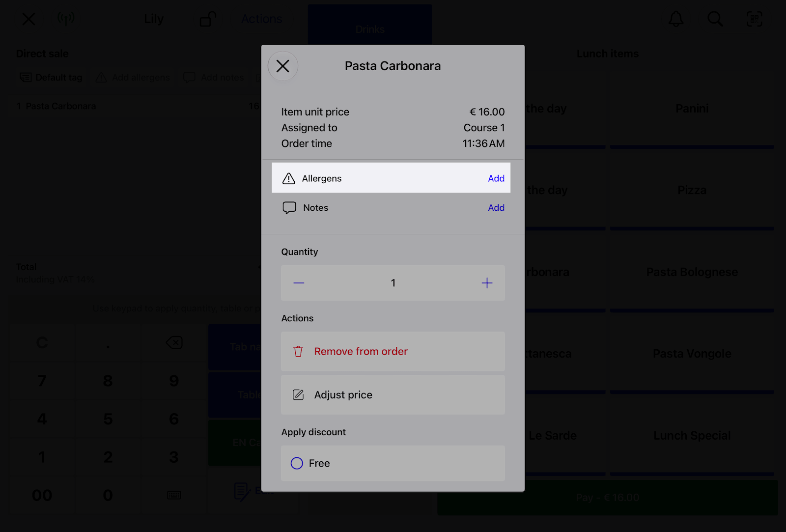Click the Notes speech bubble icon
Screen dimensions: 786x532
tap(289, 208)
